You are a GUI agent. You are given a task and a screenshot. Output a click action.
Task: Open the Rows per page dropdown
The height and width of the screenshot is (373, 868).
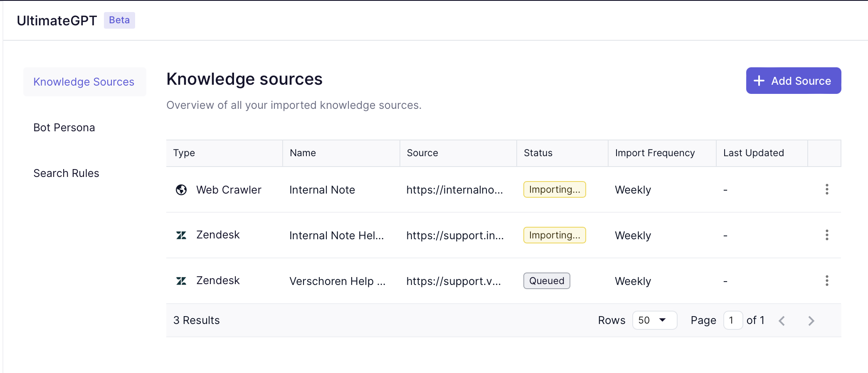point(654,320)
